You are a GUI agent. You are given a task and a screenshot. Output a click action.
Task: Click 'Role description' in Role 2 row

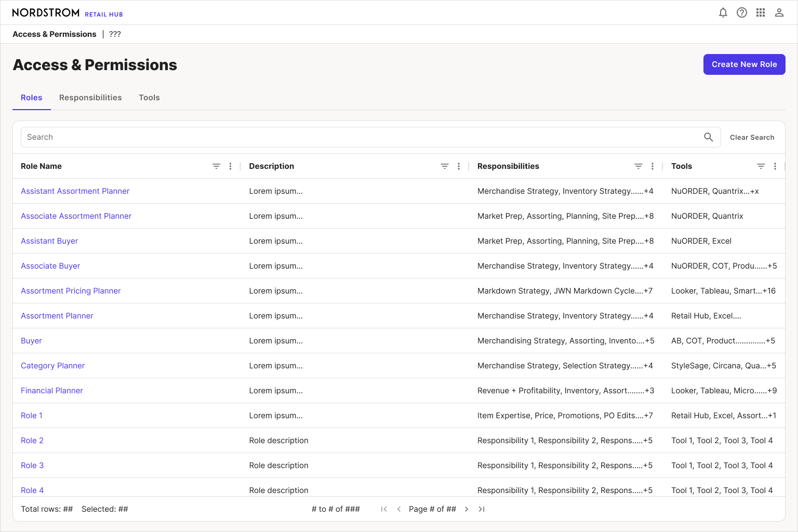[x=278, y=441]
